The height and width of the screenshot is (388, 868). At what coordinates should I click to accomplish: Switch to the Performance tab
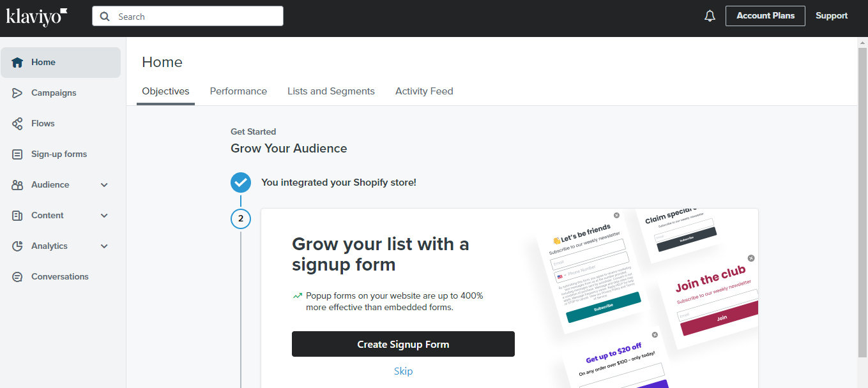click(238, 91)
